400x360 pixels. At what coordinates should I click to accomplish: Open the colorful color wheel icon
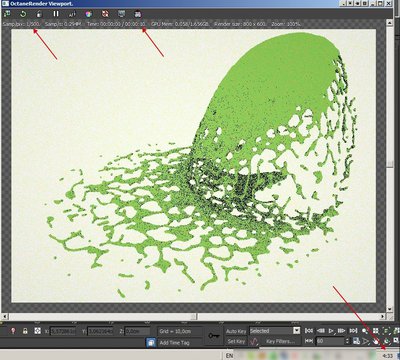[88, 14]
